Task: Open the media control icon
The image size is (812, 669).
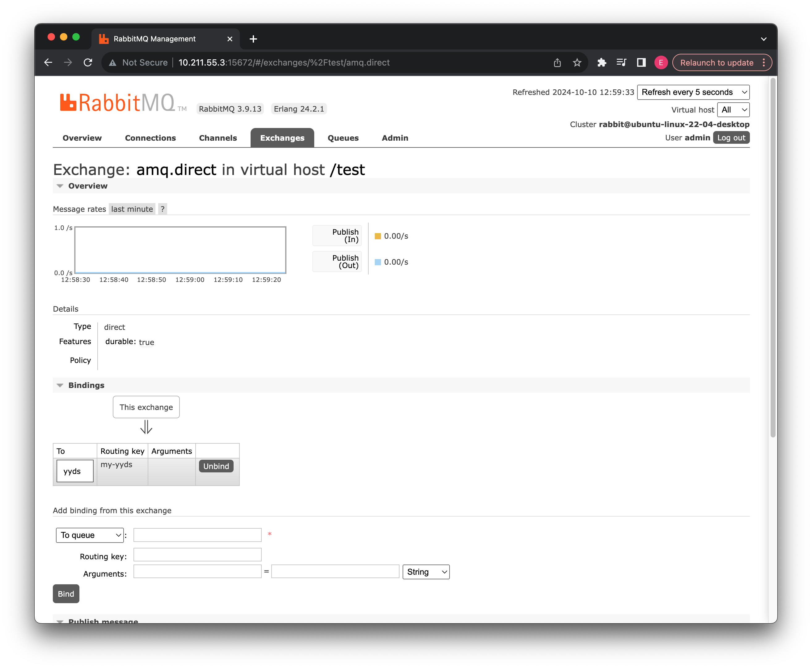Action: (621, 62)
